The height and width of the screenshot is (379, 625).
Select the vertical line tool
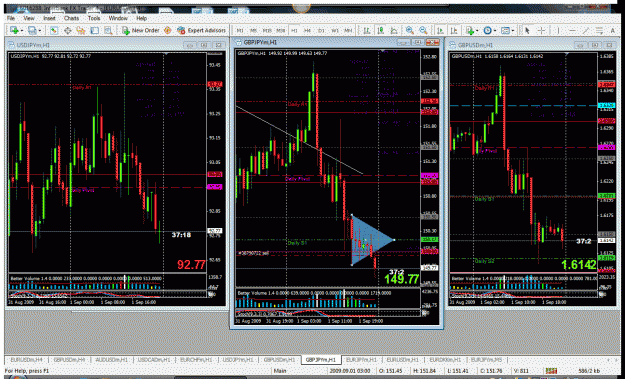click(x=558, y=30)
